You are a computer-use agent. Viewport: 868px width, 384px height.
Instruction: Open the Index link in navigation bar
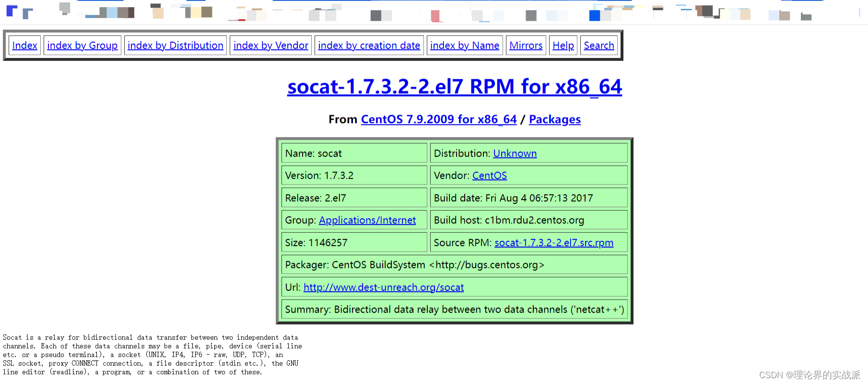click(x=24, y=46)
